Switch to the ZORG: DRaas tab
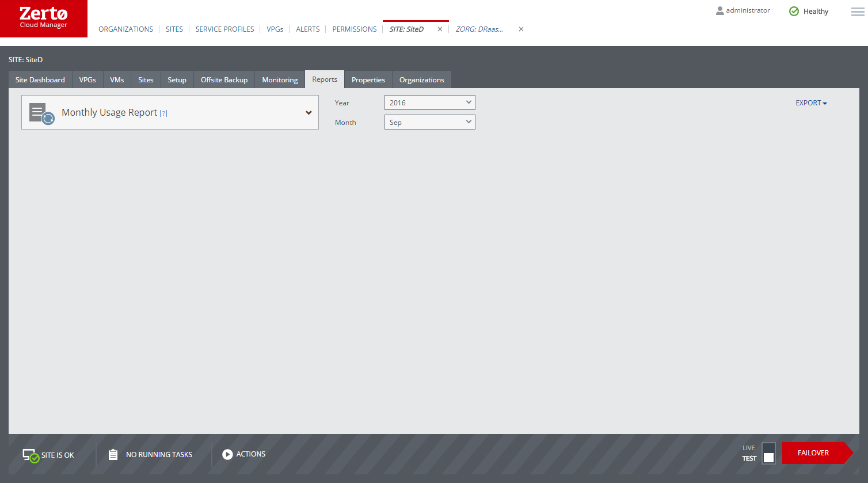 coord(479,29)
